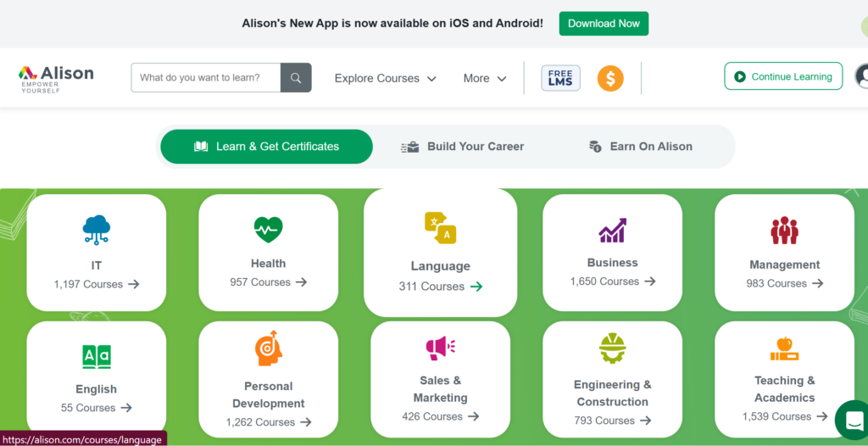The image size is (868, 446).
Task: Click the '311 Courses' text
Action: pyautogui.click(x=431, y=287)
